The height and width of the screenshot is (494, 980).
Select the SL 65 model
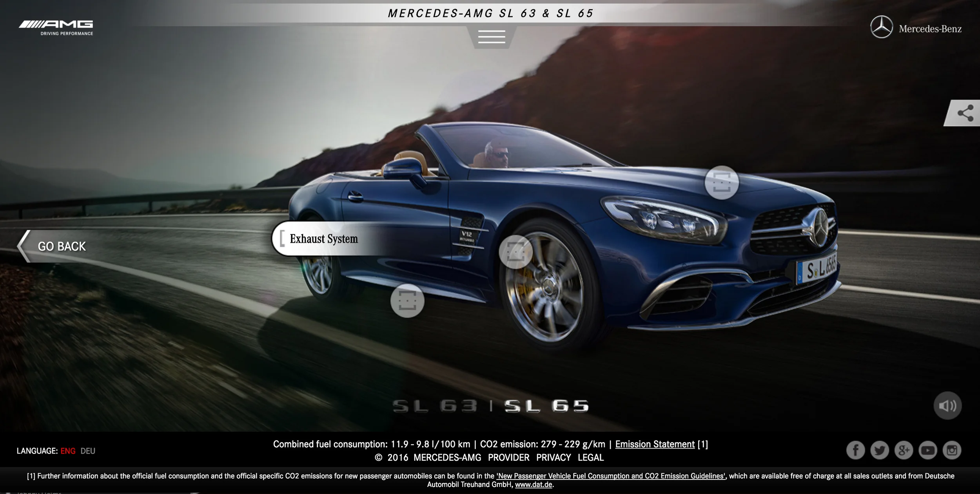pyautogui.click(x=546, y=406)
